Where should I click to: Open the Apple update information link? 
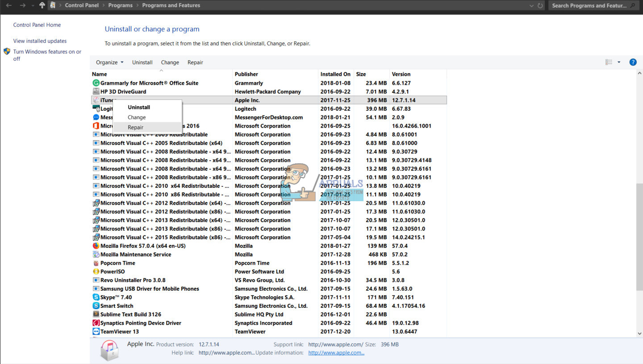tap(336, 353)
